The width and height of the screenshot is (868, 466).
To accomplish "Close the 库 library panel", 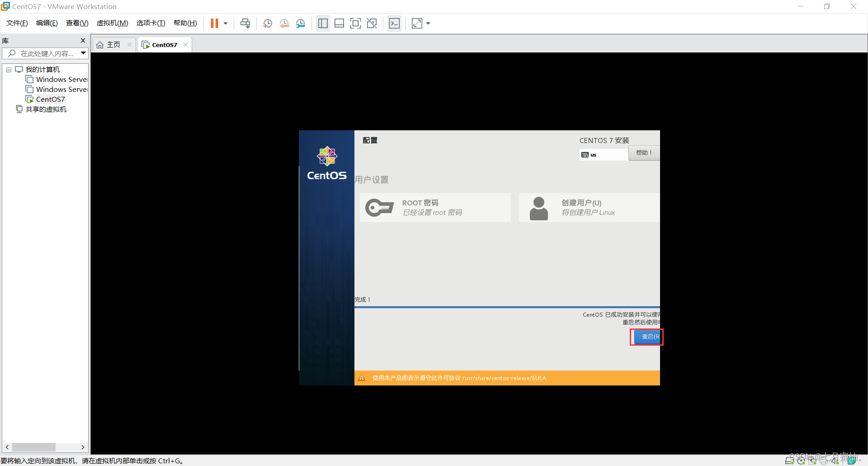I will (83, 41).
